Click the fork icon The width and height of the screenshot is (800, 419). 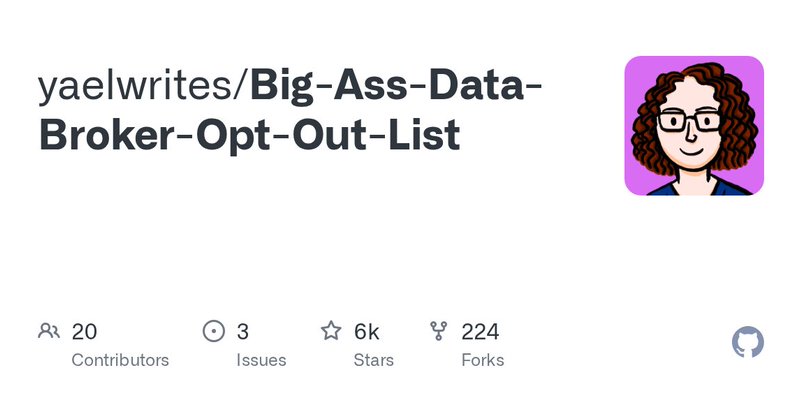(439, 331)
